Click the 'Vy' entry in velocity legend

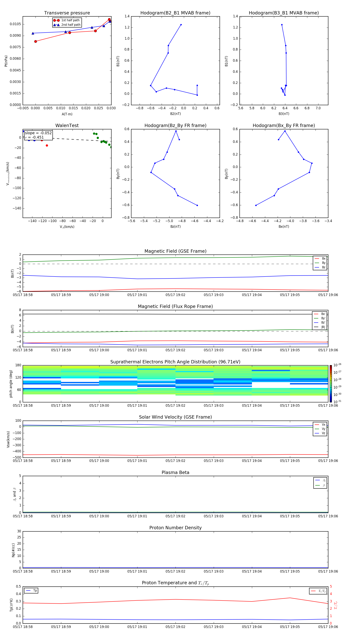[320, 429]
